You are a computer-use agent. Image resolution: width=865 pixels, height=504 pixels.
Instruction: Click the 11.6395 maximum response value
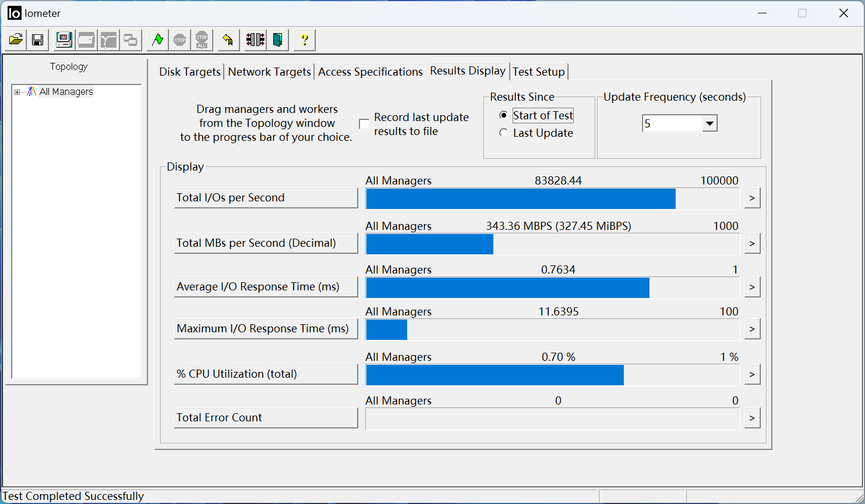tap(559, 311)
